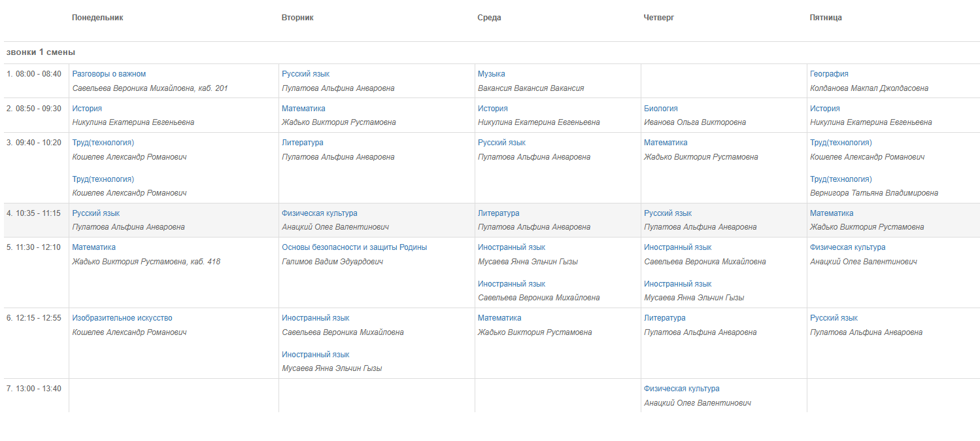Click Monday's Изобразительное искусство lesson link
Viewport: 980px width, 441px height.
pyautogui.click(x=122, y=318)
